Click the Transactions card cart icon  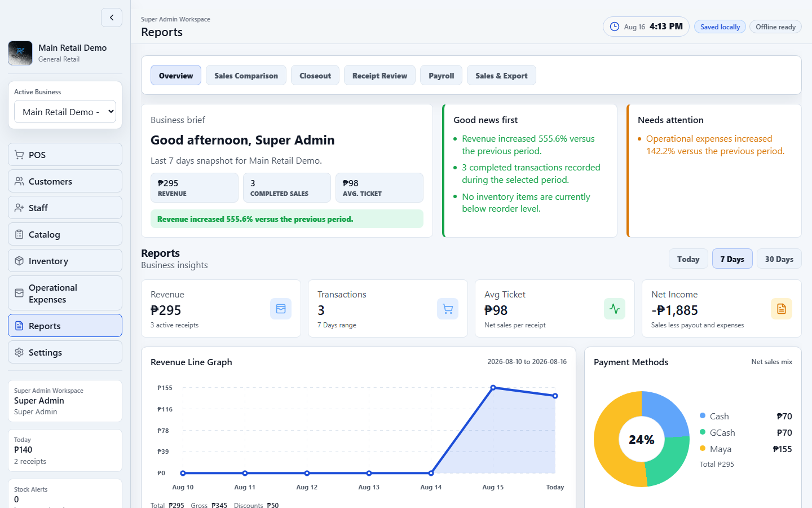(x=448, y=309)
